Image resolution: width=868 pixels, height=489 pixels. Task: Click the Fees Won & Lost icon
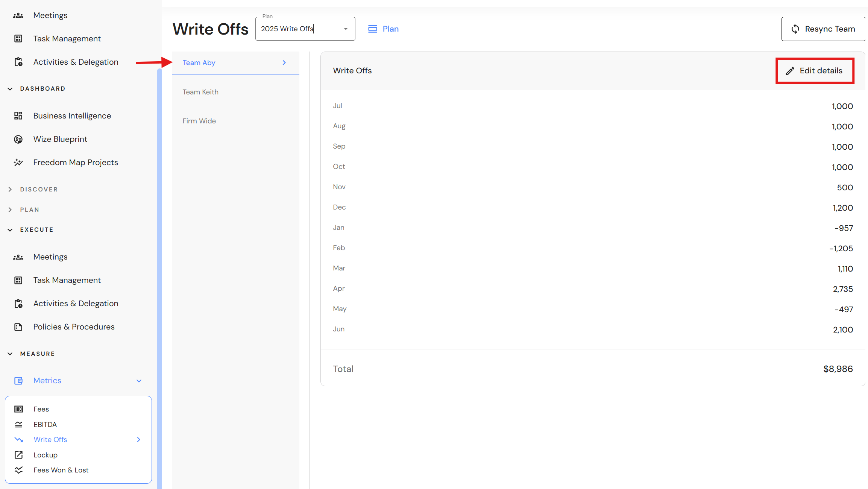pos(18,470)
